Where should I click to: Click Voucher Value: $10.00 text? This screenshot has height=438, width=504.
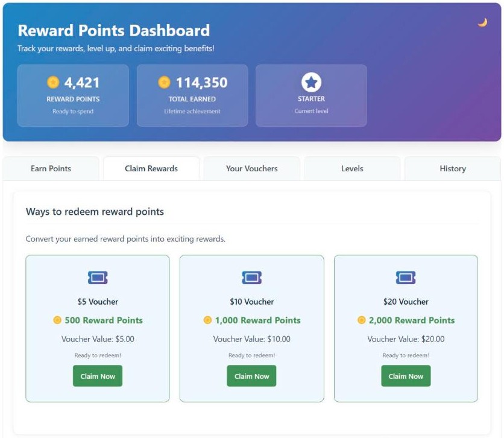(x=251, y=339)
